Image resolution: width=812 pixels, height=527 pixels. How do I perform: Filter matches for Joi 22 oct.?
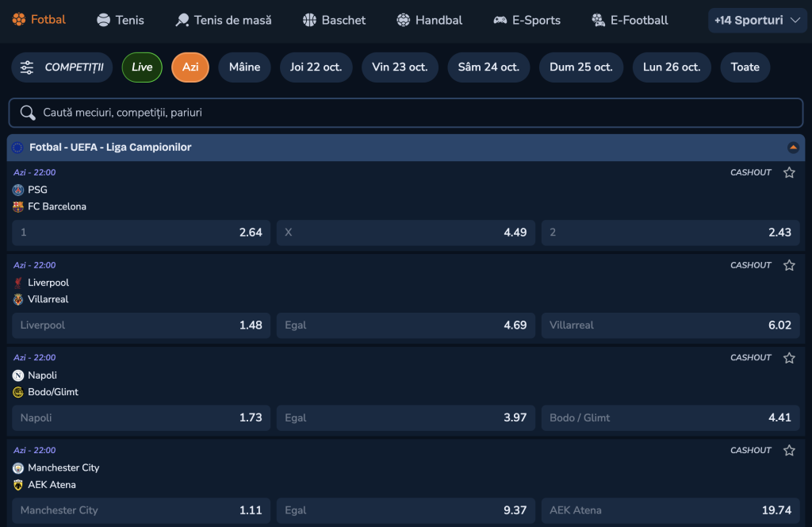(x=316, y=67)
